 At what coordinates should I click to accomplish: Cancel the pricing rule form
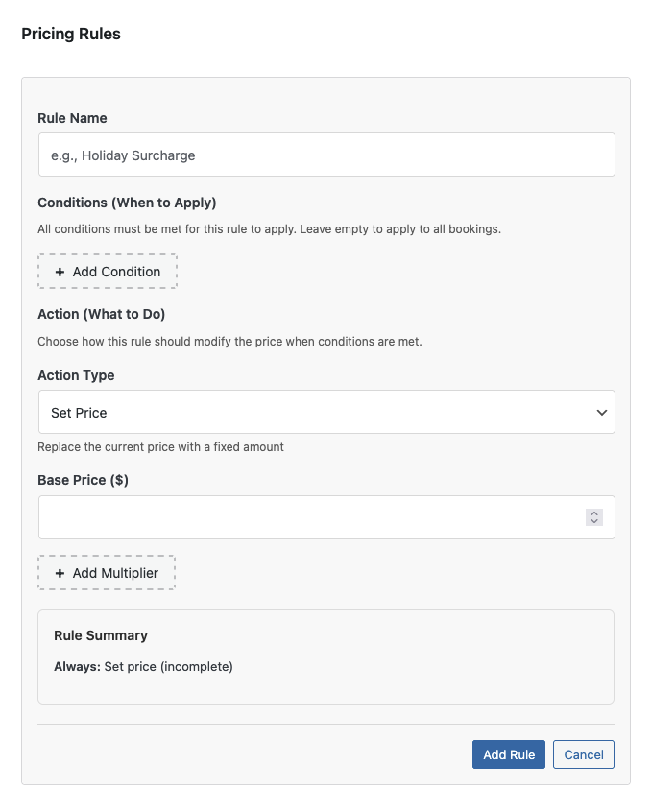coord(584,754)
